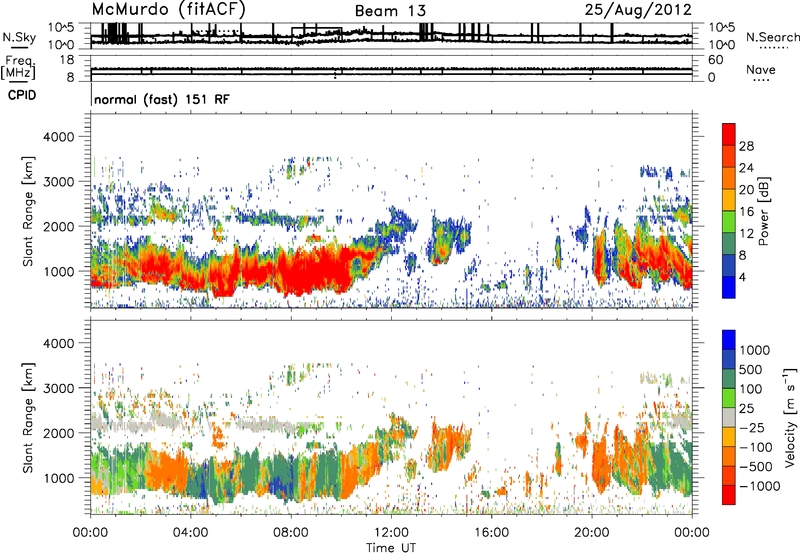Viewport: 800px width, 554px height.
Task: Click the 18 tick on frequency axis
Action: click(67, 60)
